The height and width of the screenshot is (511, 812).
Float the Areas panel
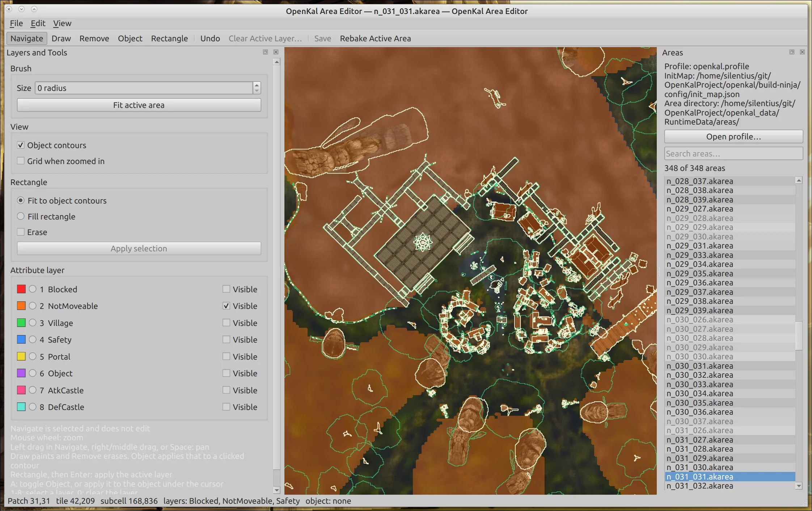tap(792, 52)
